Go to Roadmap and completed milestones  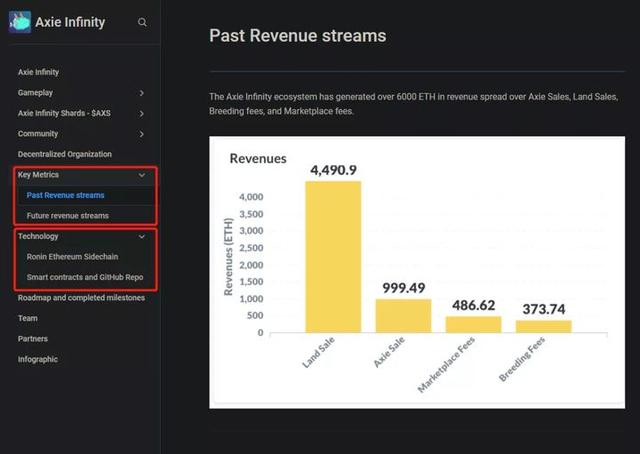coord(81,298)
